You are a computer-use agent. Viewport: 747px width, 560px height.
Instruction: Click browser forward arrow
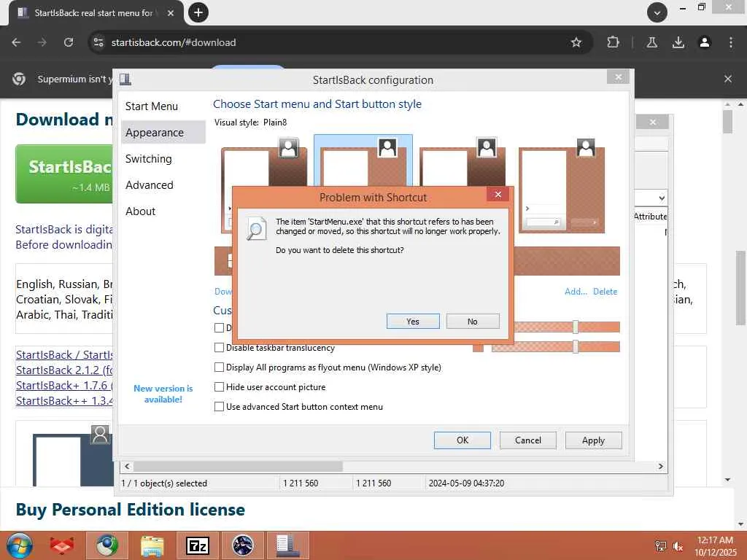(x=42, y=42)
